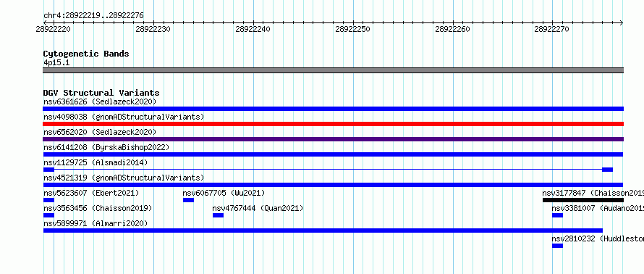Image resolution: width=644 pixels, height=274 pixels.
Task: Click the small blue nsv3563456 feature box
Action: click(x=48, y=215)
